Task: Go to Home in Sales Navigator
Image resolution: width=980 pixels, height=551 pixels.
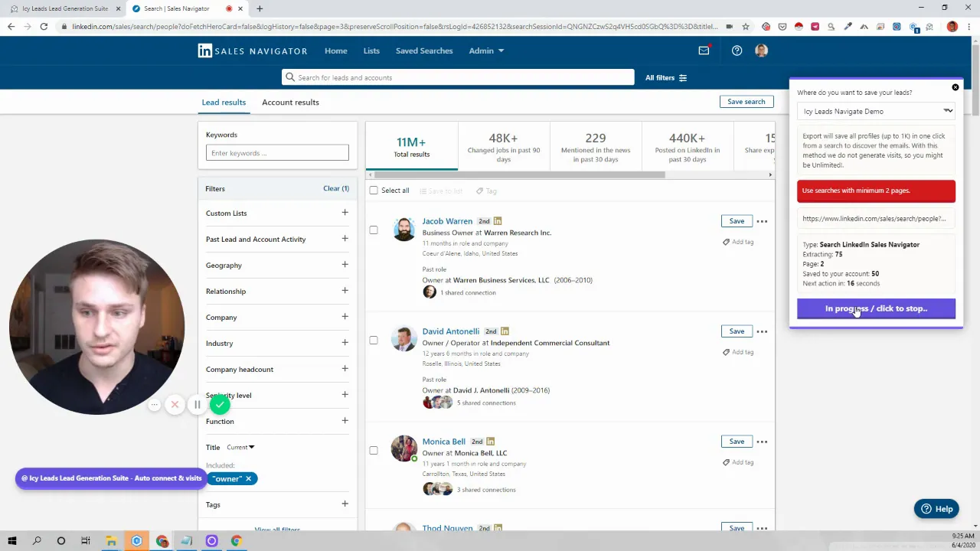Action: [x=335, y=51]
